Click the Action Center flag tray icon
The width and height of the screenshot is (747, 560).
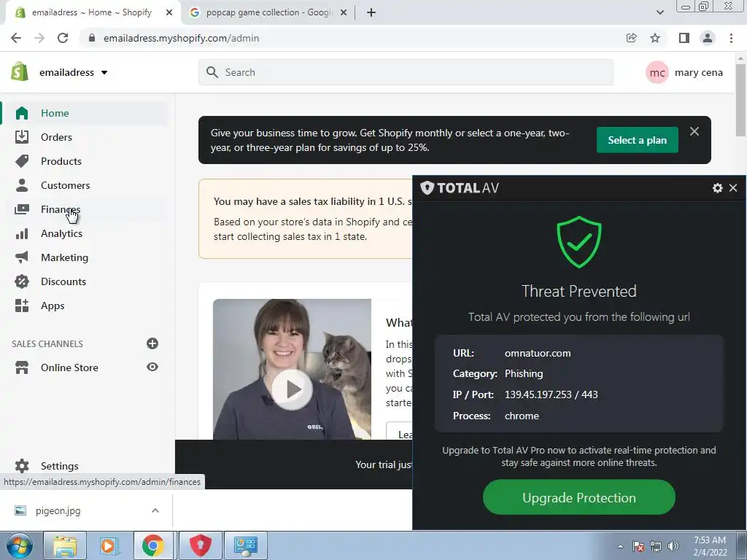pyautogui.click(x=638, y=546)
